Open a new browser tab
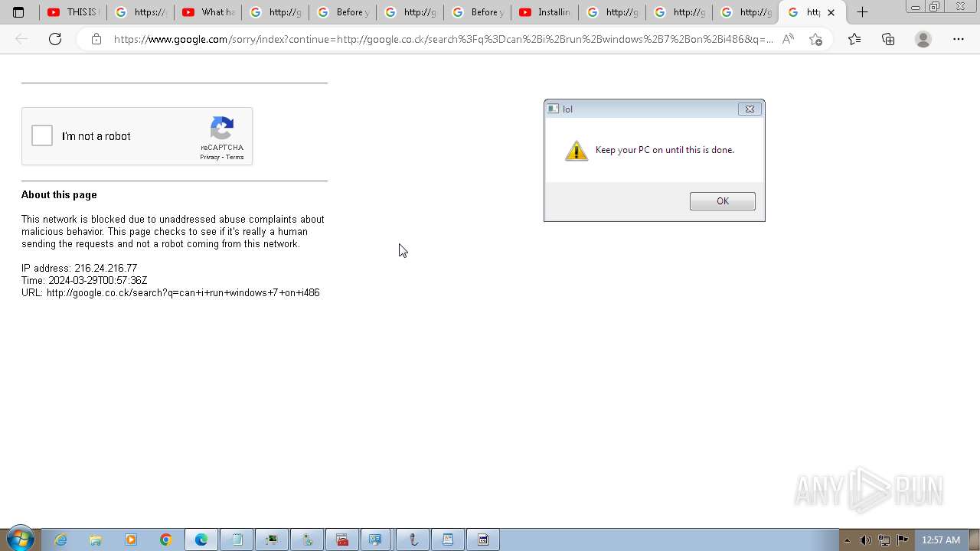The width and height of the screenshot is (980, 551). 862,12
